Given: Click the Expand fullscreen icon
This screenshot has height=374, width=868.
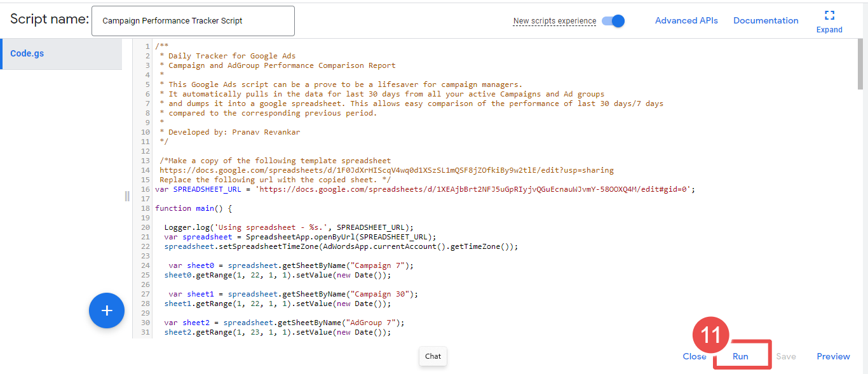Looking at the screenshot, I should click(829, 15).
